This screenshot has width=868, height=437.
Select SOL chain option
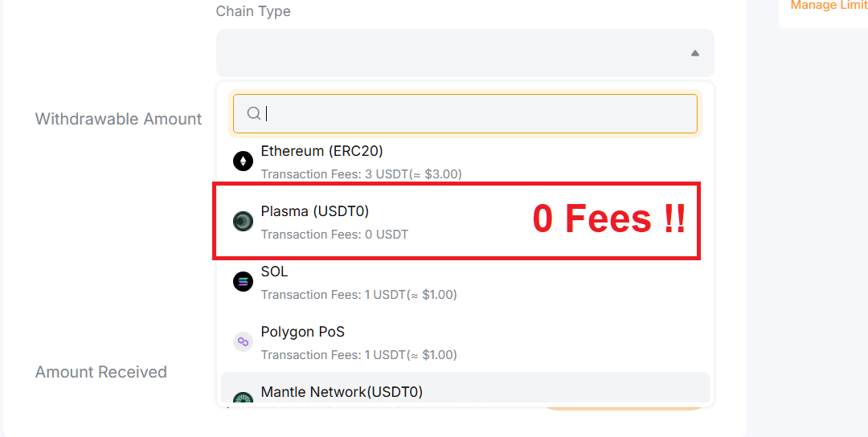(x=275, y=272)
